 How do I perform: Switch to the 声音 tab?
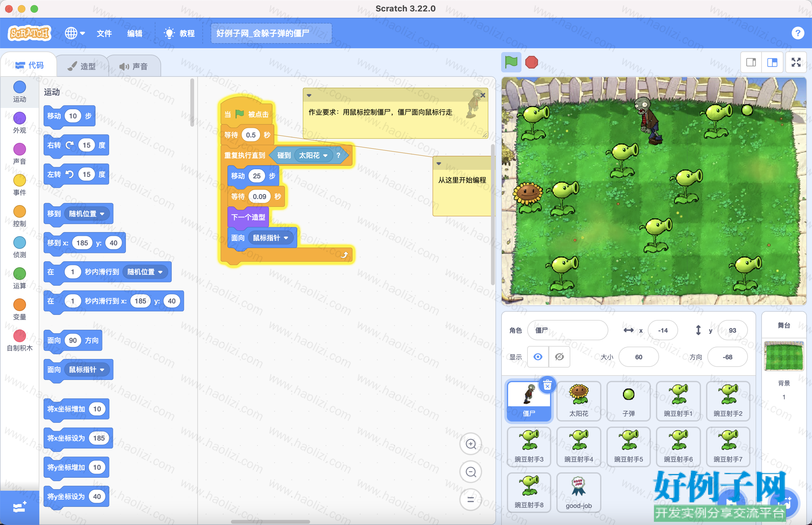pyautogui.click(x=134, y=66)
